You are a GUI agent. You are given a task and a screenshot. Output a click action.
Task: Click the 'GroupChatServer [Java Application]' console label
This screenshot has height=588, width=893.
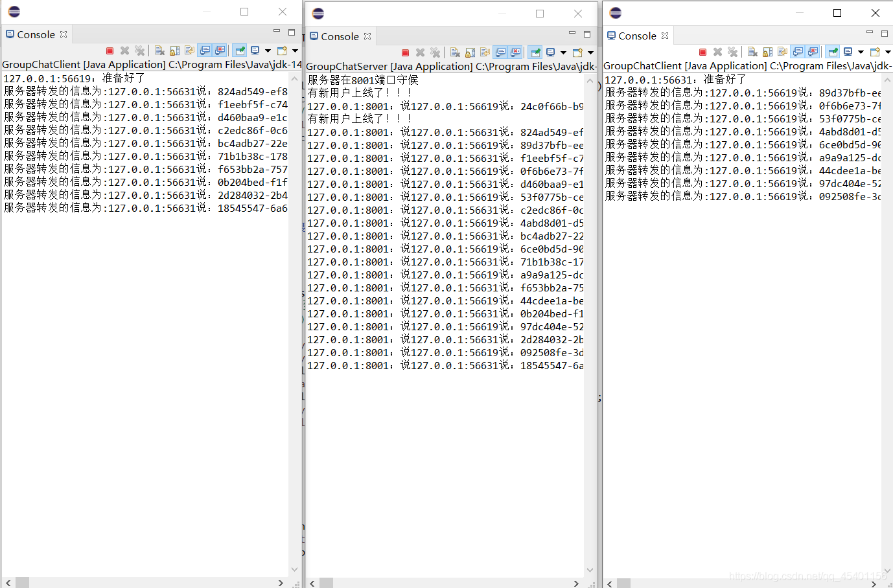389,66
